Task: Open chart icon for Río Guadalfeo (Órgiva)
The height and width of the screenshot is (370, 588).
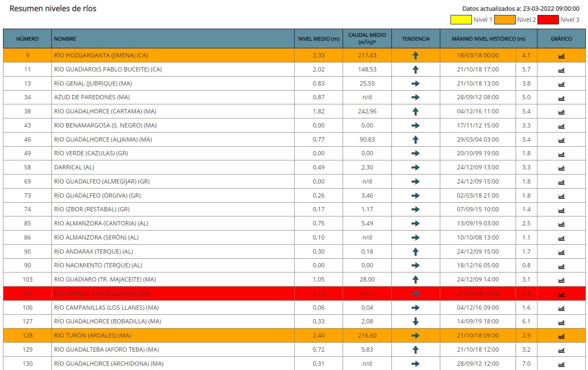Action: coord(561,196)
